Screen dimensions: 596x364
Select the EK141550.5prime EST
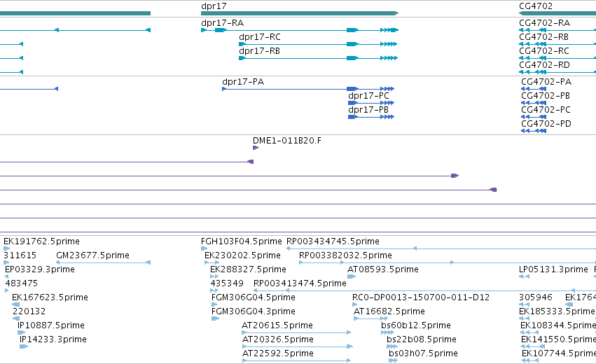[x=558, y=339]
